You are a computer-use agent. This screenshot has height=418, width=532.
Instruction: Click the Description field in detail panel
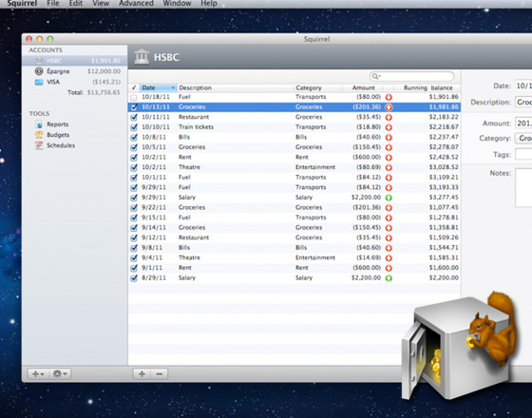coord(523,102)
